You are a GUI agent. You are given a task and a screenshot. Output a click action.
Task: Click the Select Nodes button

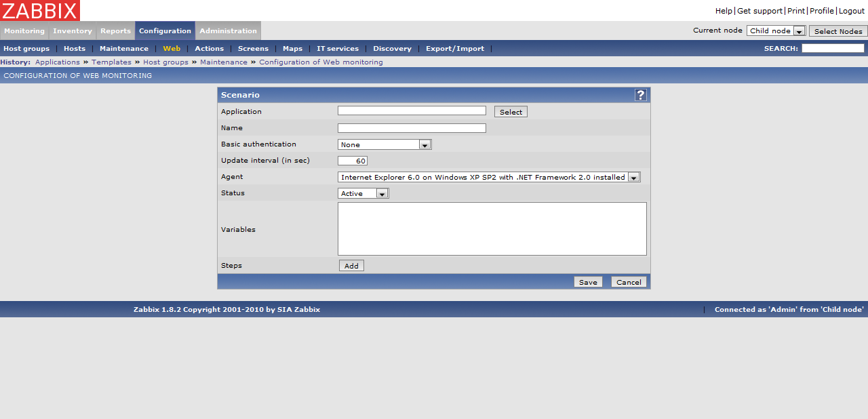point(837,31)
